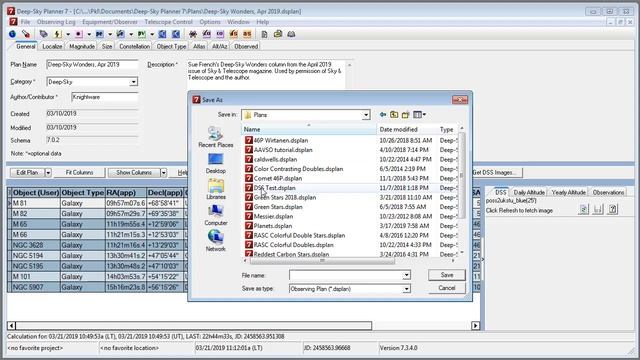Click the blue globe toolbar icon

pyautogui.click(x=12, y=34)
